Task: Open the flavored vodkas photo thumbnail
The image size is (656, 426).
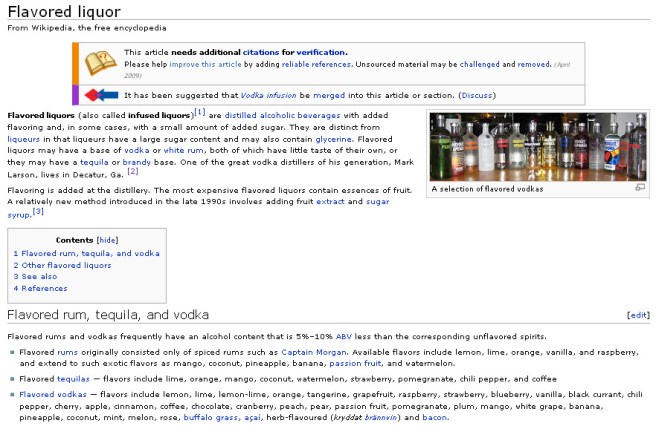Action: coord(538,145)
